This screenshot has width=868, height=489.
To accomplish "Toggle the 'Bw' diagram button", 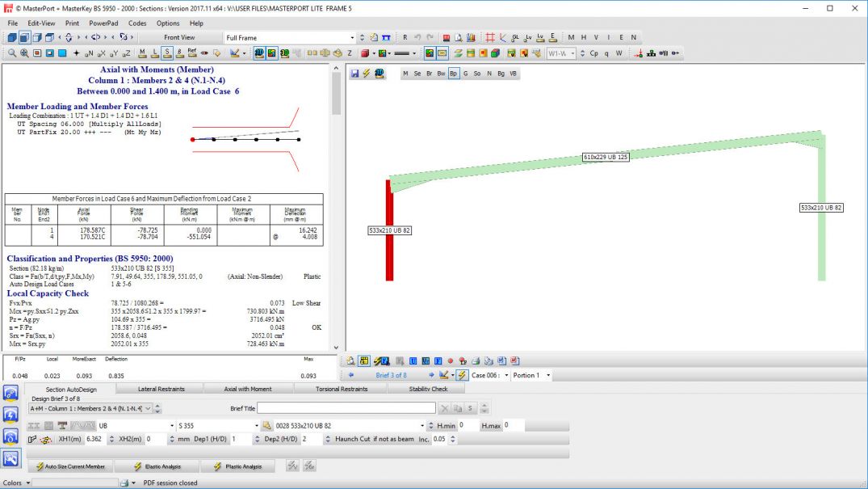I will (x=441, y=74).
